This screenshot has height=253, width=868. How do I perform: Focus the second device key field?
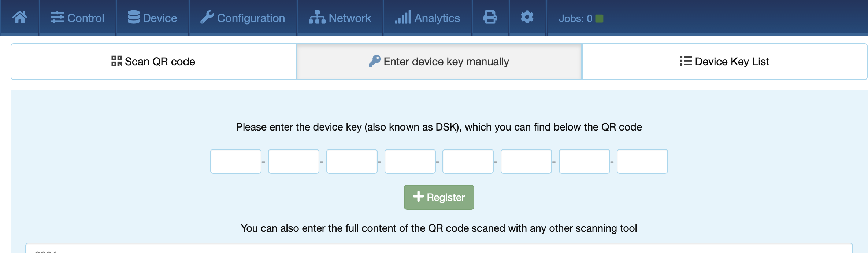click(294, 161)
